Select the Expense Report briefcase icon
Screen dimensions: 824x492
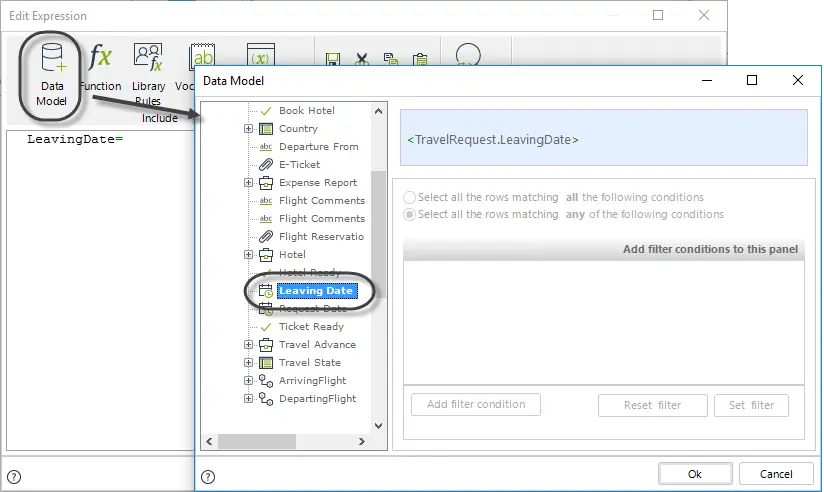coord(266,183)
